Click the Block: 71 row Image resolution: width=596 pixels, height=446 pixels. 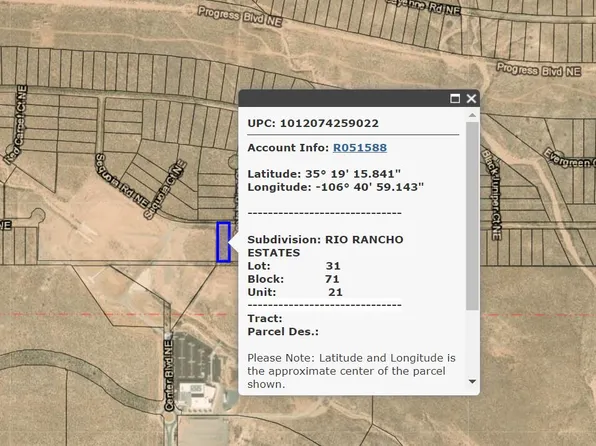(x=293, y=279)
